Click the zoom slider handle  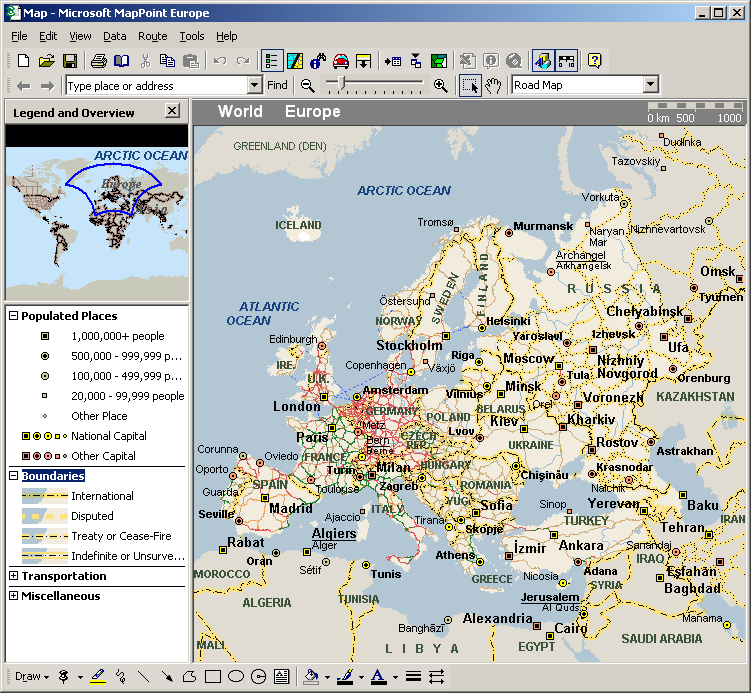[341, 83]
